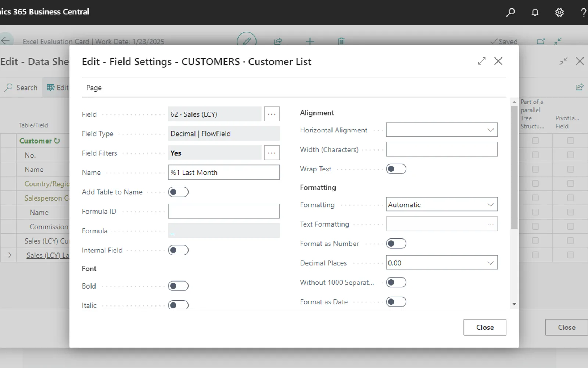Enable Bold font switch
588x368 pixels.
pyautogui.click(x=178, y=286)
